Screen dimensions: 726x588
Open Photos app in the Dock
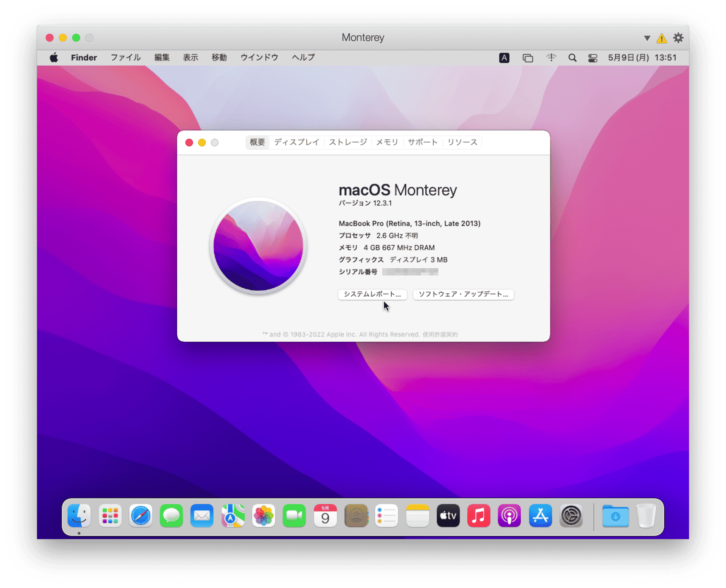click(x=264, y=515)
